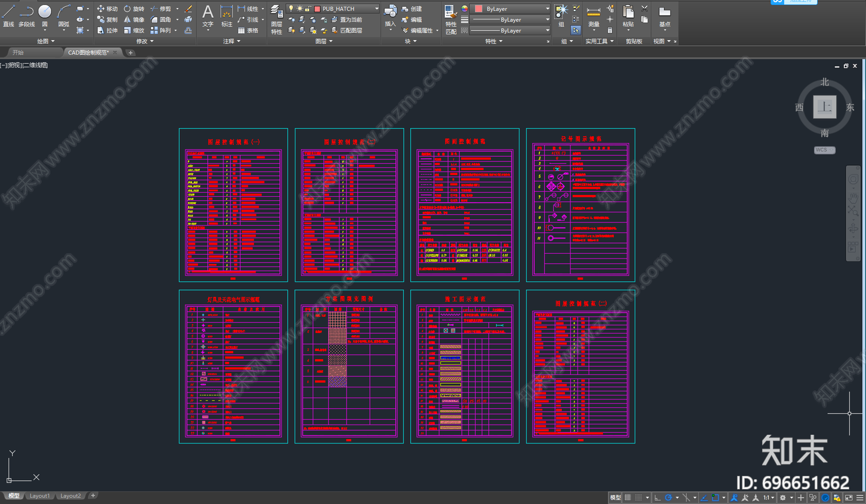866x504 pixels.
Task: Toggle object snap tracking in status bar
Action: 704,497
